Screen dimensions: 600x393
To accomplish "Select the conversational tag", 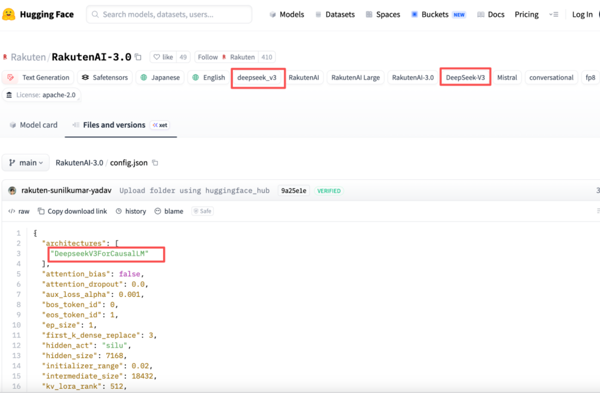I will pos(551,77).
